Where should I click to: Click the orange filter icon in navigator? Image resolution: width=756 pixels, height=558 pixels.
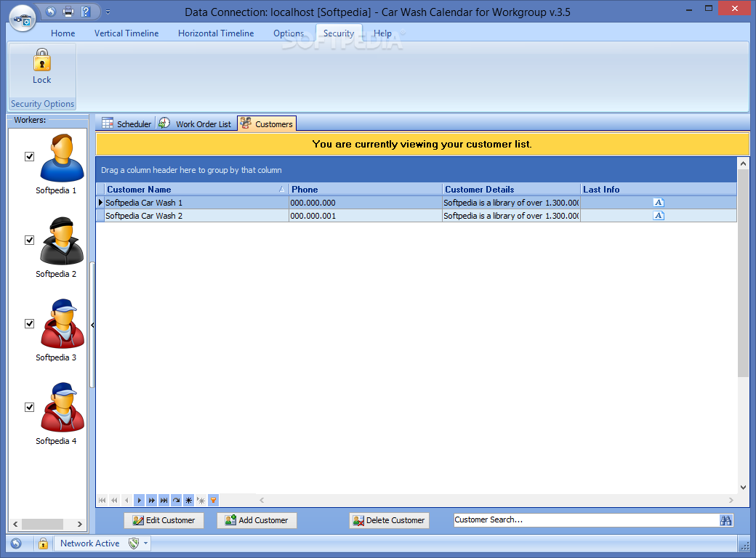pyautogui.click(x=213, y=500)
